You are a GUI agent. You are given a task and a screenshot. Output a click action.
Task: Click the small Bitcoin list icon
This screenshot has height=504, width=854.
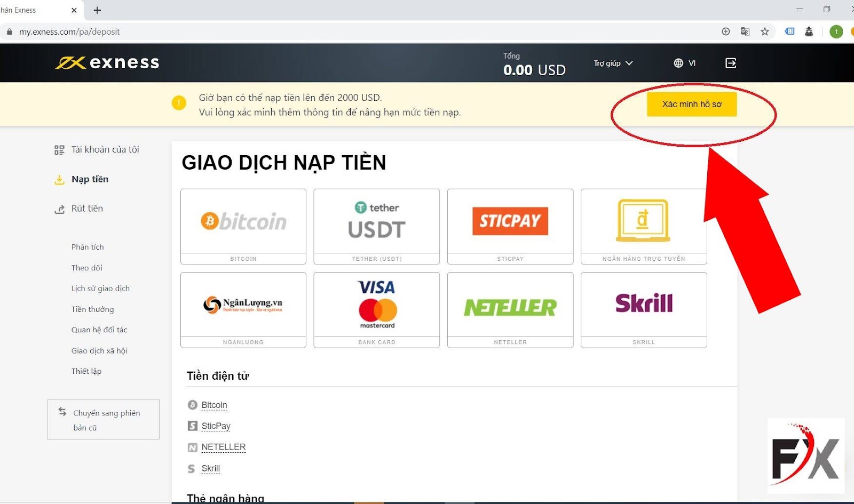point(193,405)
